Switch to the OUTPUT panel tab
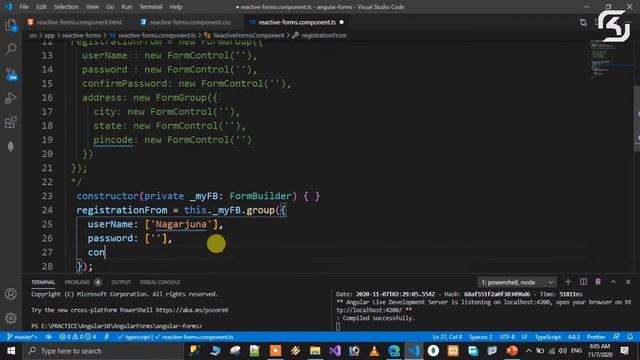Viewport: 640px width, 360px height. (121, 282)
